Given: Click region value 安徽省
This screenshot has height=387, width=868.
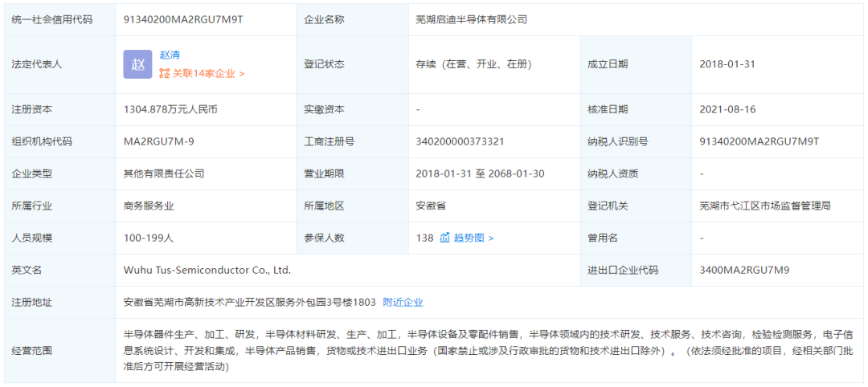Looking at the screenshot, I should [431, 206].
